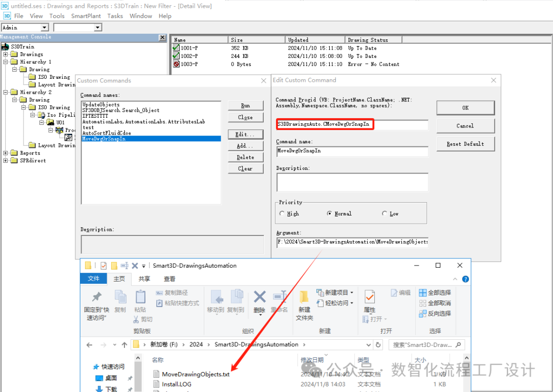Click Copy path (复制路径) in ribbon

pyautogui.click(x=172, y=293)
